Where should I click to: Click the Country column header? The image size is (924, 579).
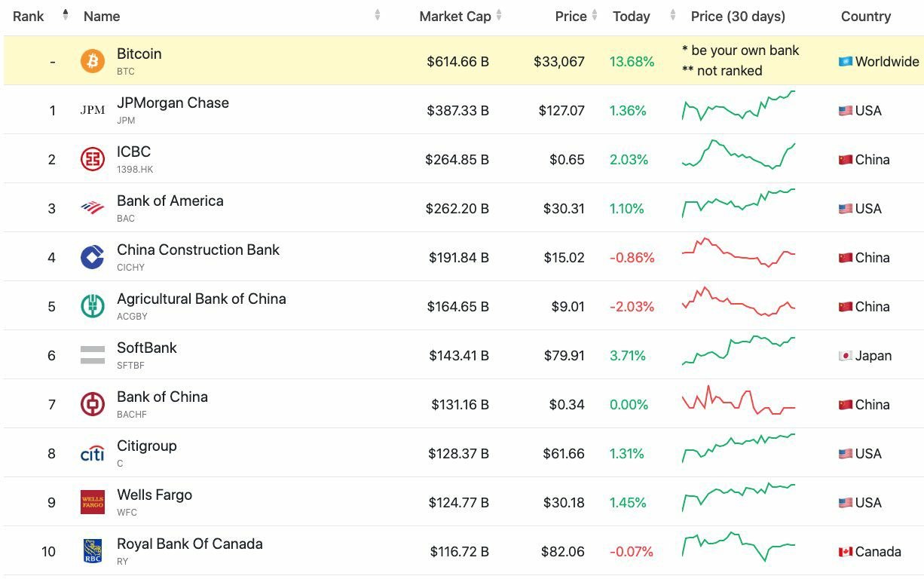point(865,17)
